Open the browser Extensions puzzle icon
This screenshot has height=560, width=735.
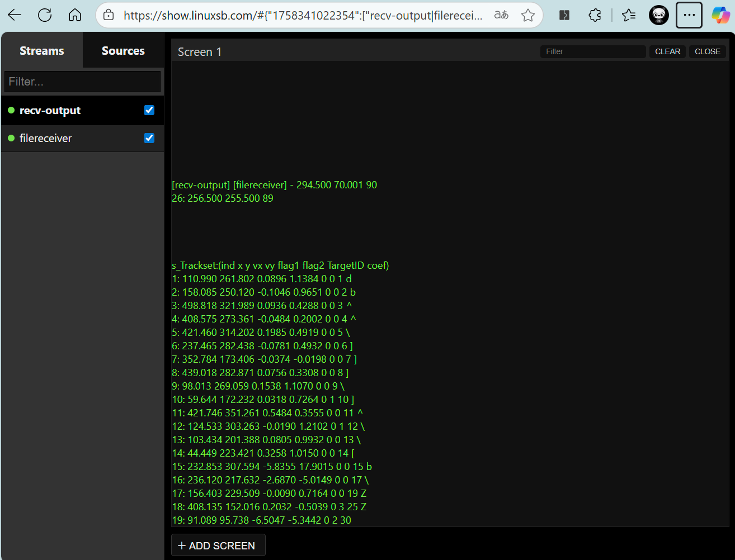(x=595, y=16)
